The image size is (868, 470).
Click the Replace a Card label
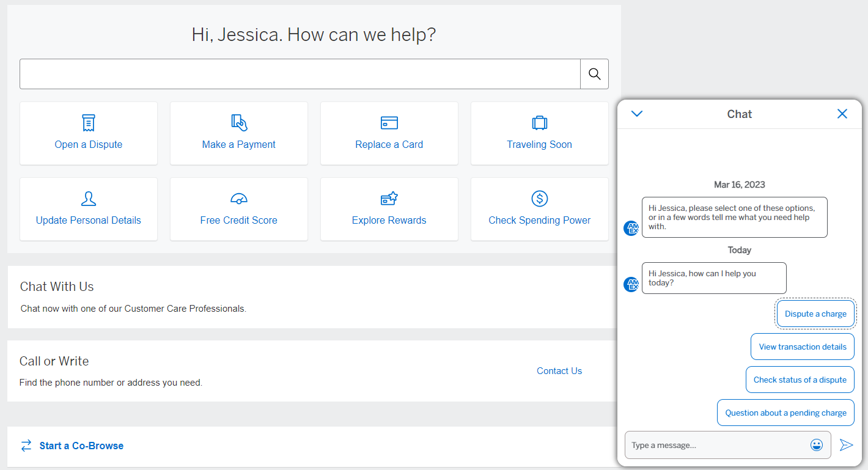tap(389, 145)
